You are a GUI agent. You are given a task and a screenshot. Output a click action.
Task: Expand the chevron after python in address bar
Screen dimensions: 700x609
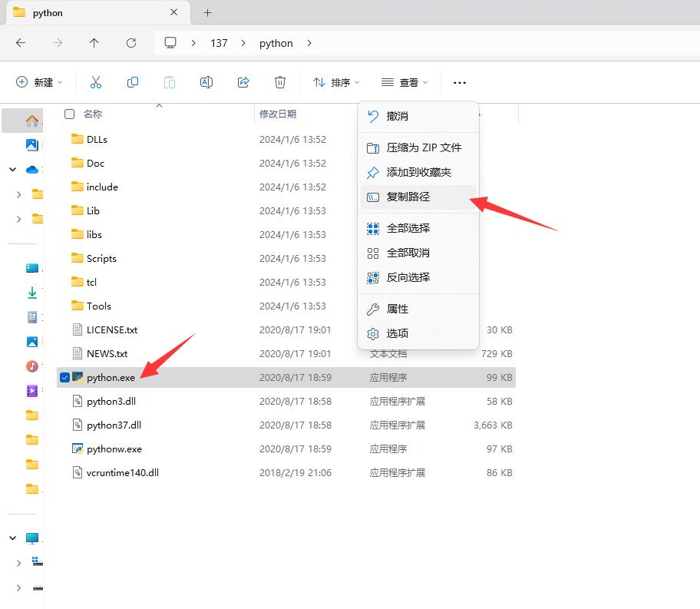[309, 43]
